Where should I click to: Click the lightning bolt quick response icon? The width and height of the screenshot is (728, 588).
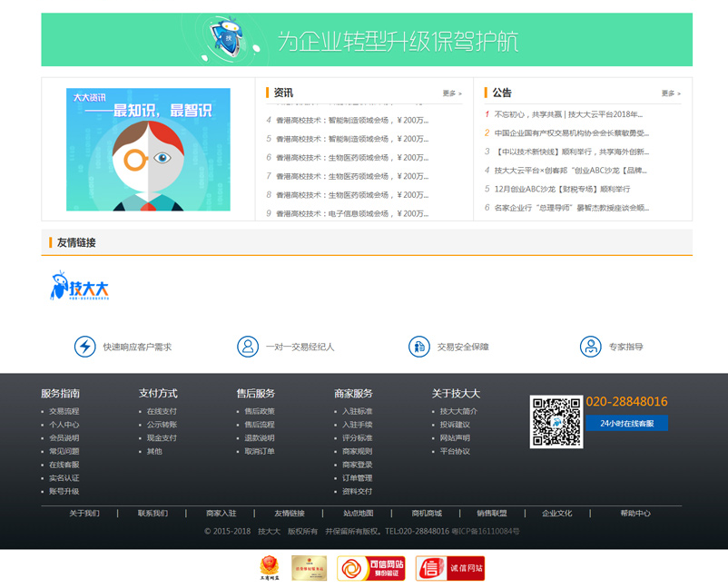tap(84, 347)
